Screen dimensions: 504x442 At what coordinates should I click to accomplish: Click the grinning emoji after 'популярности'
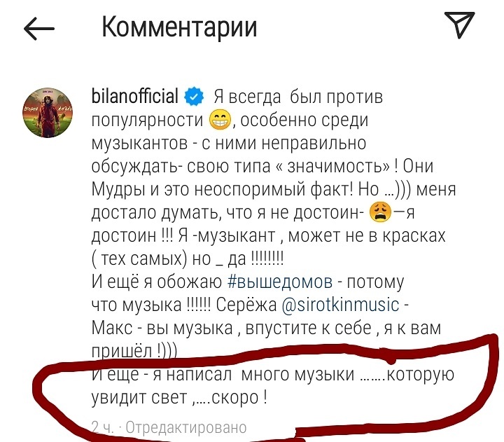[x=220, y=120]
